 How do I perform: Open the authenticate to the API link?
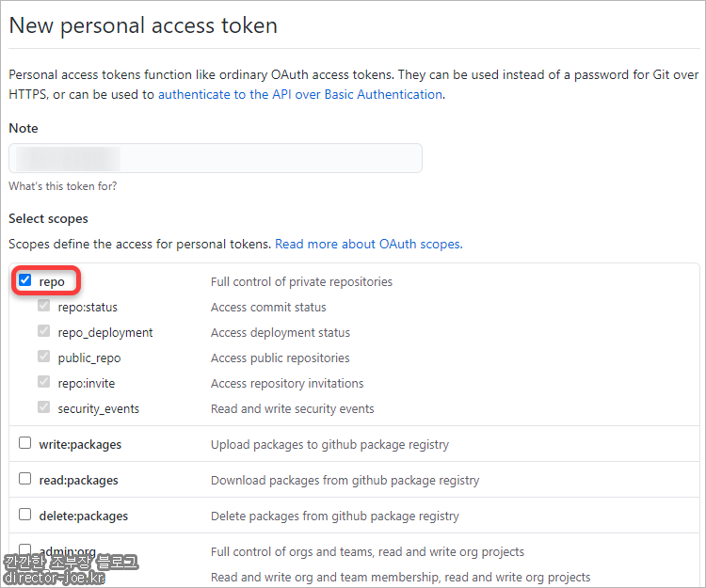pyautogui.click(x=300, y=94)
